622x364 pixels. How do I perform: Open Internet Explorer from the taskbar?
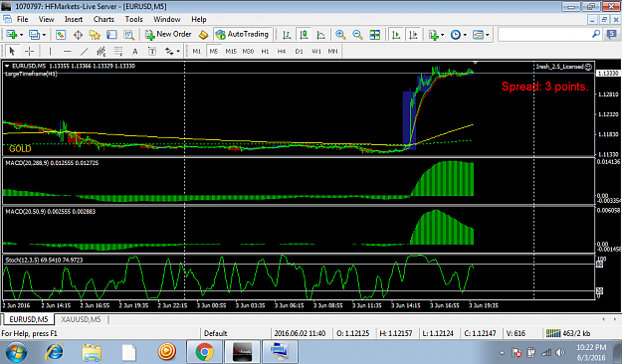(54, 352)
